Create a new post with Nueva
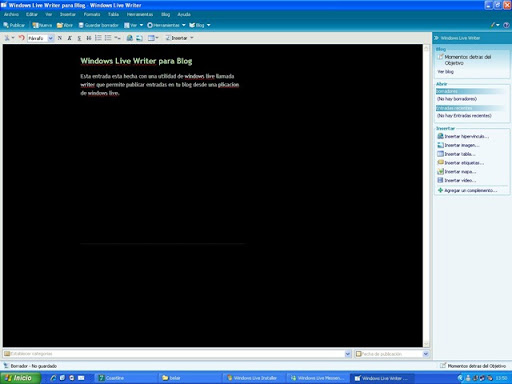 [42, 25]
